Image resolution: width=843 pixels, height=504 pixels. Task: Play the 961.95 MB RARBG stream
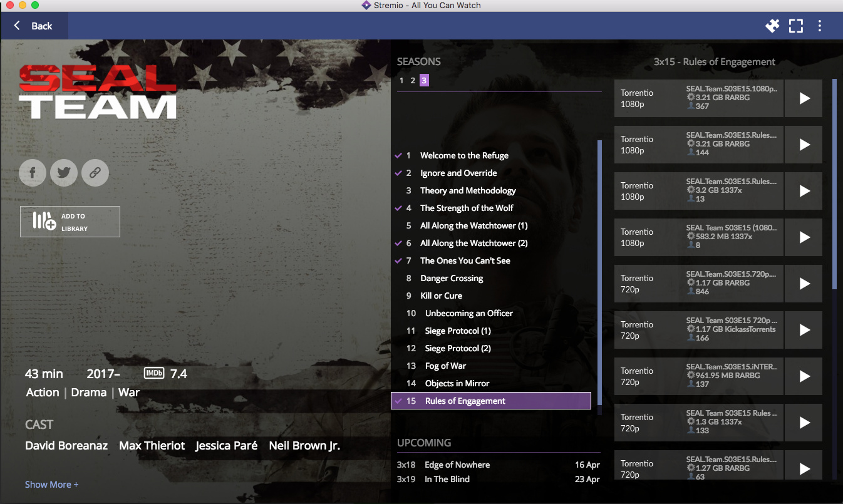click(x=804, y=376)
